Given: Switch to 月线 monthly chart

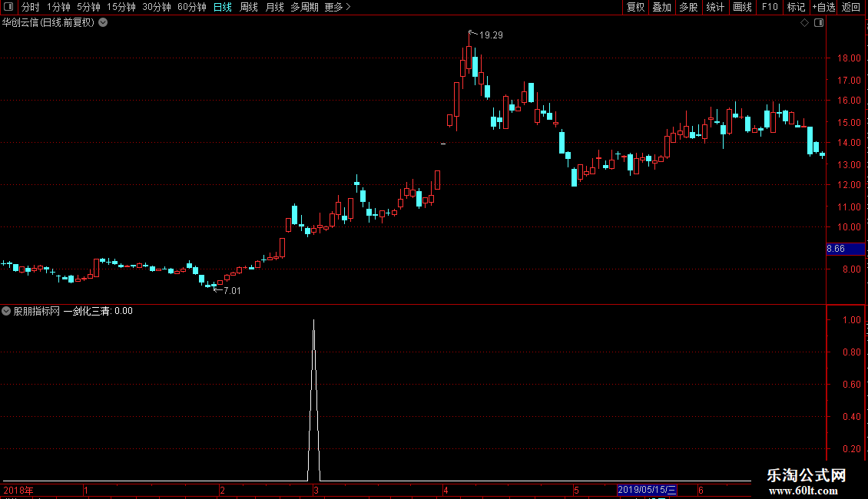Looking at the screenshot, I should [274, 7].
